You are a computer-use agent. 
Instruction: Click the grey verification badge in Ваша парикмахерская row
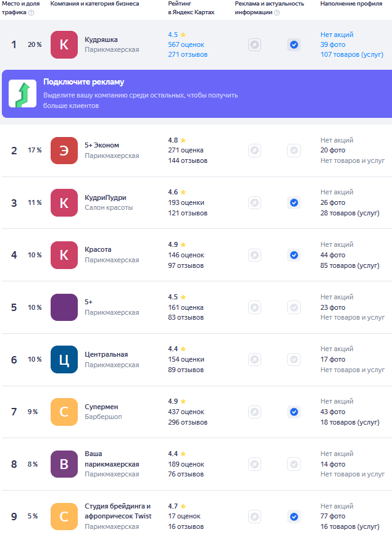[294, 464]
